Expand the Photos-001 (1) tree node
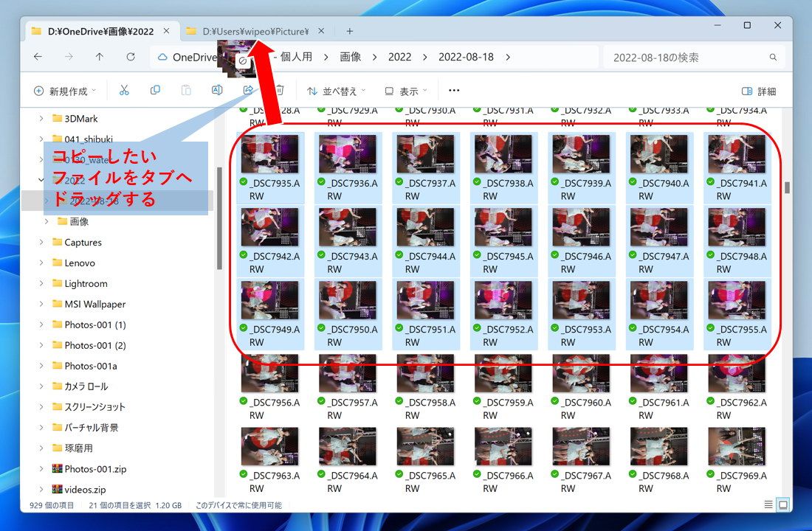 point(41,324)
